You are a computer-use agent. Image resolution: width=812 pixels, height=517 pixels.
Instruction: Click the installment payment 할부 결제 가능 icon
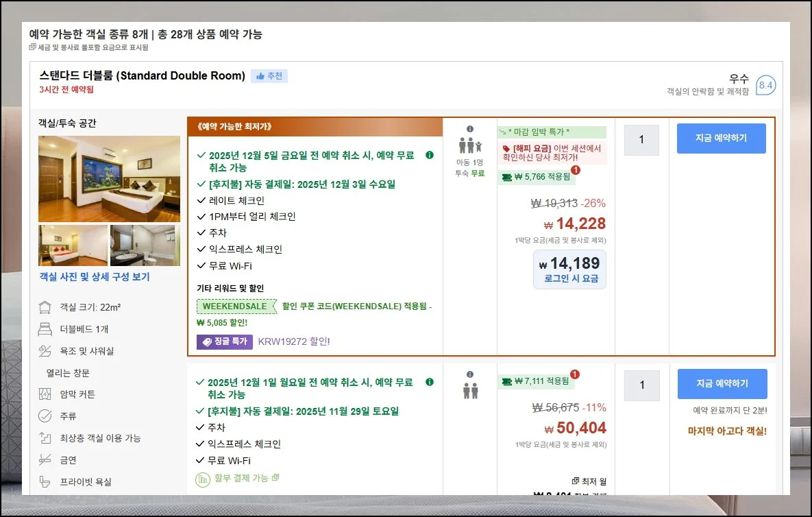click(202, 479)
